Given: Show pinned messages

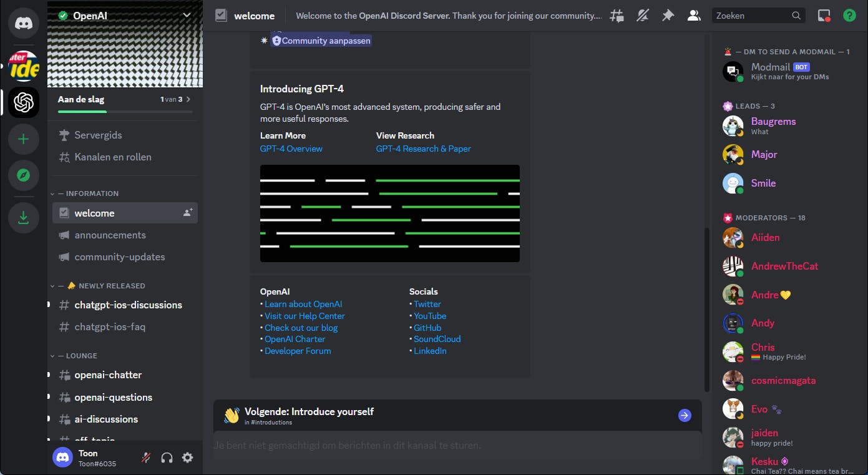Looking at the screenshot, I should [x=668, y=16].
